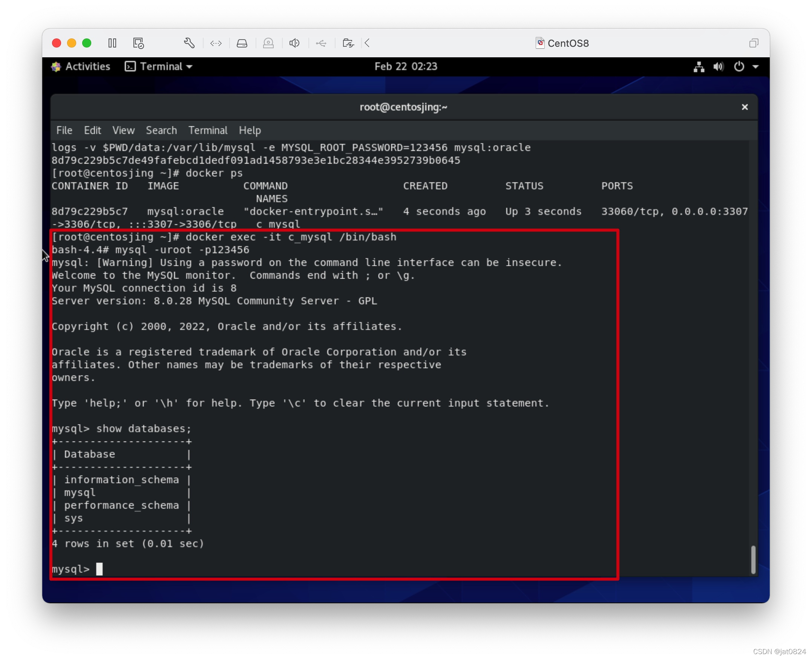Click the USB devices icon
The width and height of the screenshot is (812, 659).
(321, 43)
